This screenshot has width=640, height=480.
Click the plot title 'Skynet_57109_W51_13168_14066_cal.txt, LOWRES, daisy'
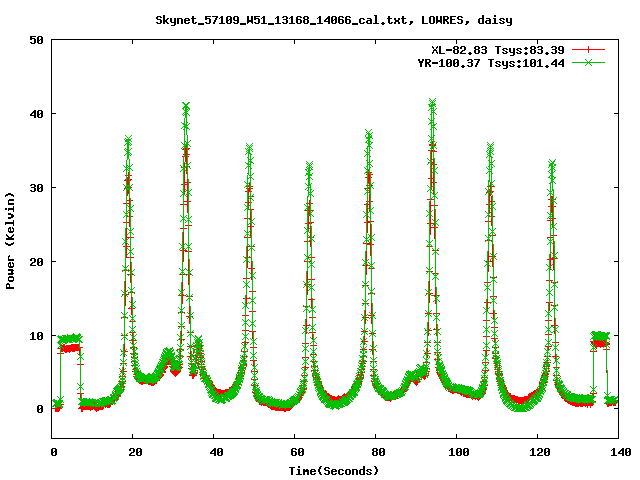(x=333, y=20)
